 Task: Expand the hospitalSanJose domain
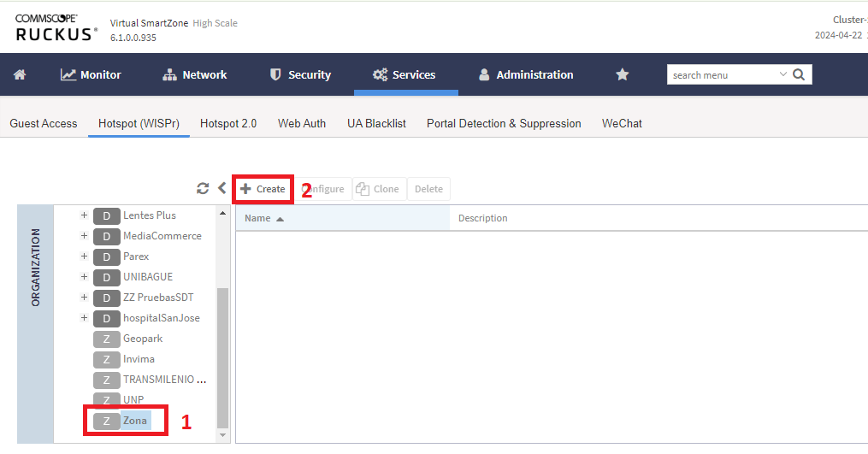(x=84, y=317)
